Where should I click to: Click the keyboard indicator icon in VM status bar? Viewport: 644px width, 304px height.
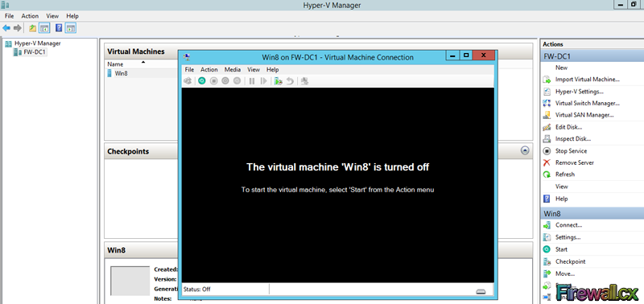[x=481, y=292]
